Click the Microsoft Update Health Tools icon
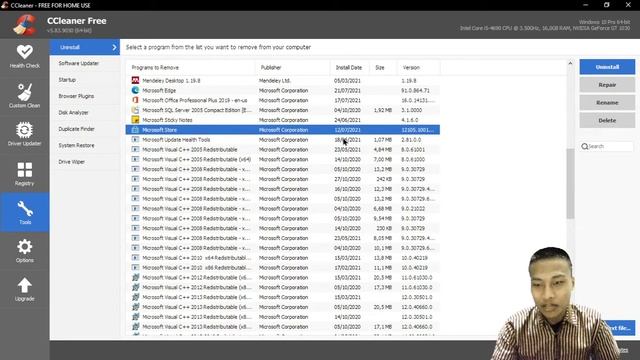This screenshot has width=640, height=360. (x=135, y=140)
